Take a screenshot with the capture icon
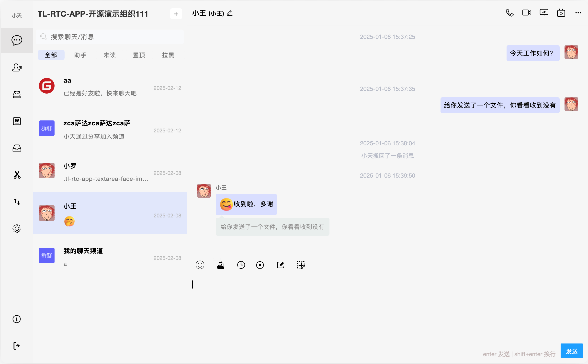This screenshot has height=364, width=588. (x=301, y=265)
